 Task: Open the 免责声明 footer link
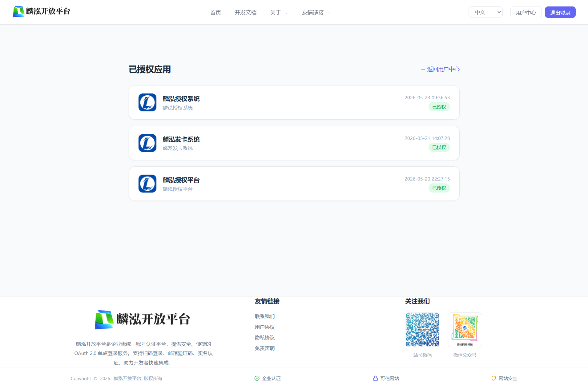coord(265,348)
